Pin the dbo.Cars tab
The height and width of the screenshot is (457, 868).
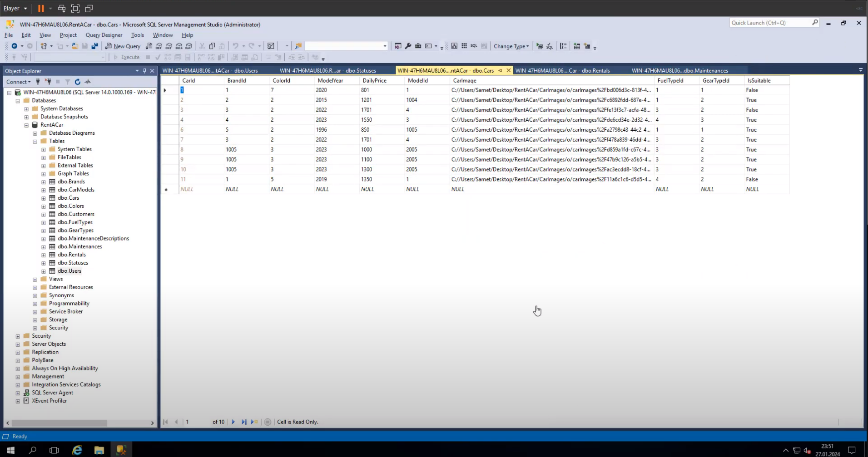click(x=500, y=70)
